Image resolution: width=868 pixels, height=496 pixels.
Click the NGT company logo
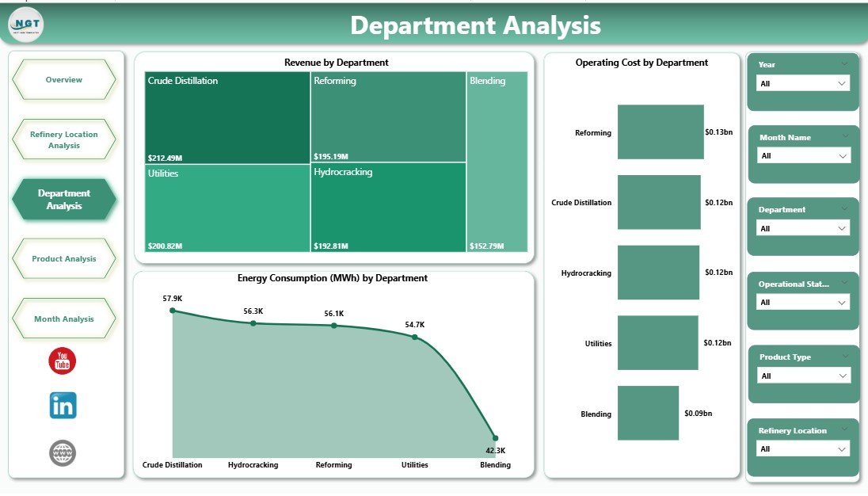pos(26,24)
